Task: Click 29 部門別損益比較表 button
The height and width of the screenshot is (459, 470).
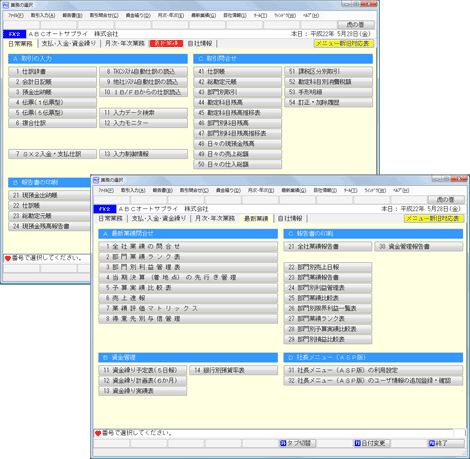Action: [x=328, y=339]
